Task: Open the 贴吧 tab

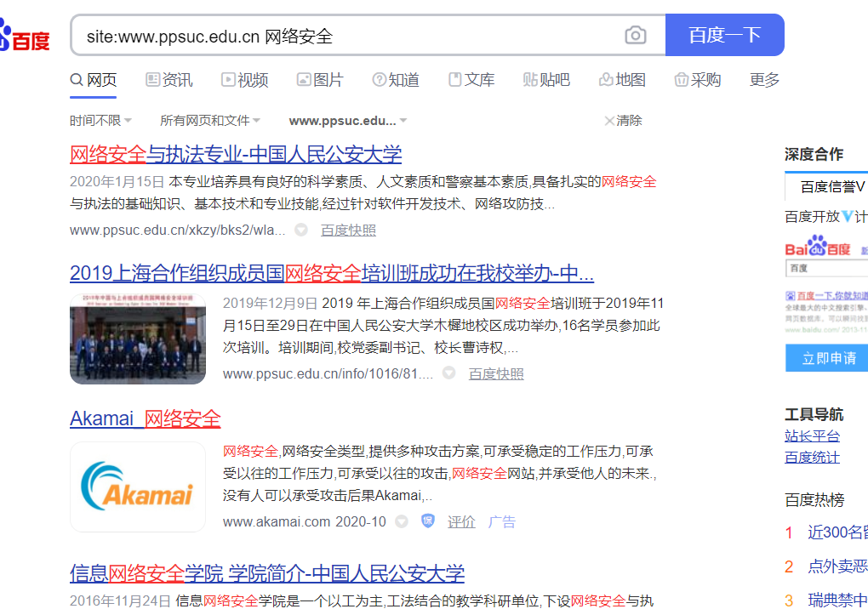Action: coord(546,80)
